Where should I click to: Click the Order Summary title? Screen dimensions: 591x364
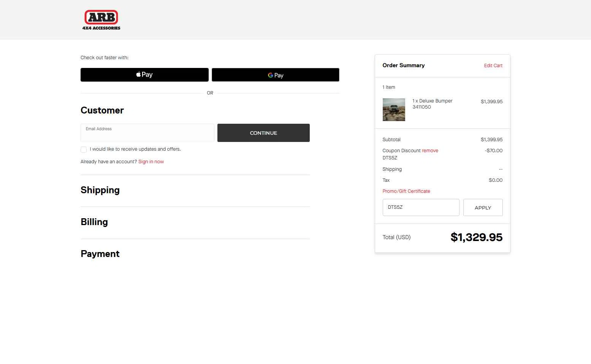pos(404,65)
